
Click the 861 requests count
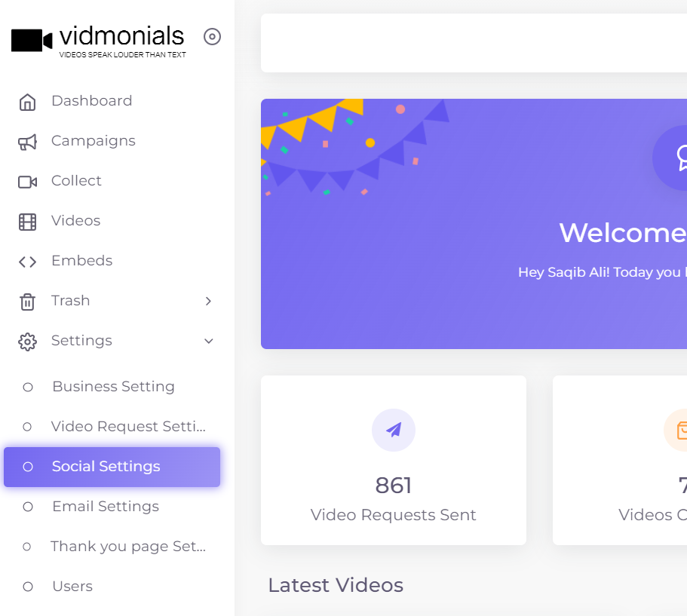coord(394,486)
